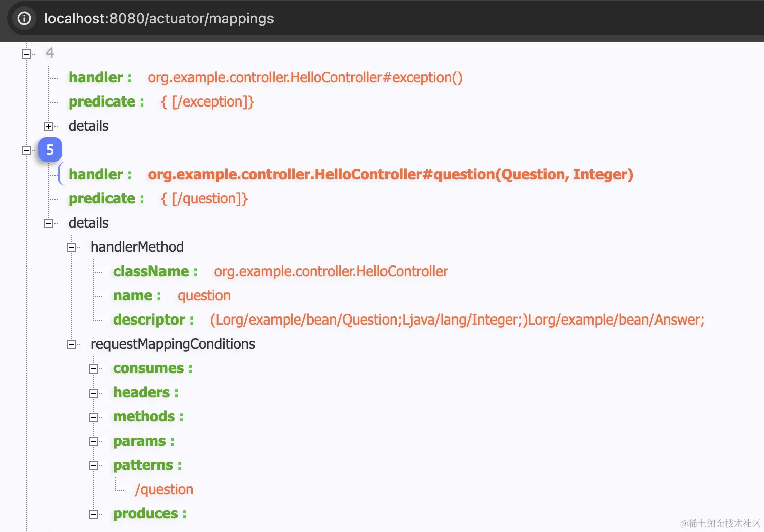Image resolution: width=764 pixels, height=532 pixels.
Task: Collapse the consumes node
Action: coord(93,368)
